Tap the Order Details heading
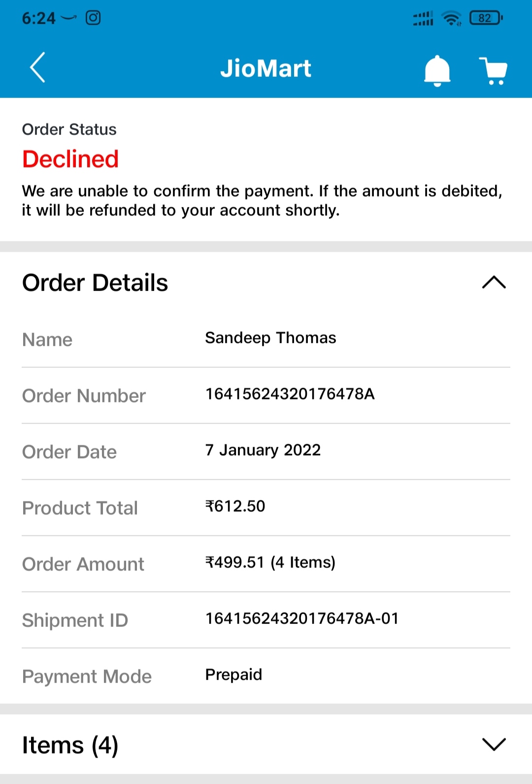 tap(95, 283)
